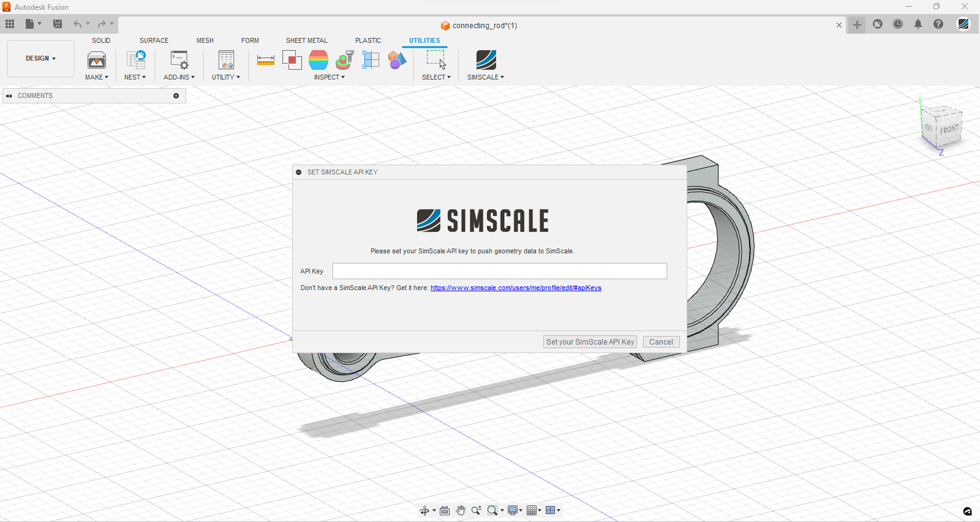Expand the SIMSCALE dropdown menu

coord(486,77)
